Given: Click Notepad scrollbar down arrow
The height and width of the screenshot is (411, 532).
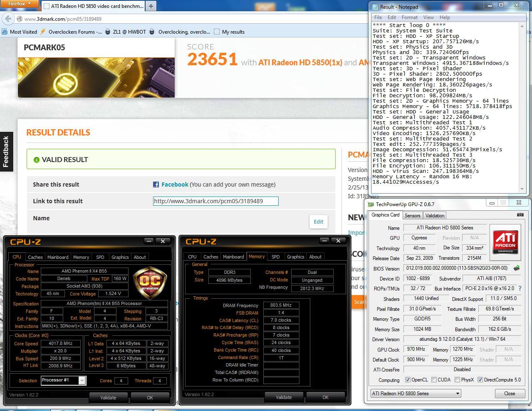Looking at the screenshot, I should pyautogui.click(x=522, y=189).
